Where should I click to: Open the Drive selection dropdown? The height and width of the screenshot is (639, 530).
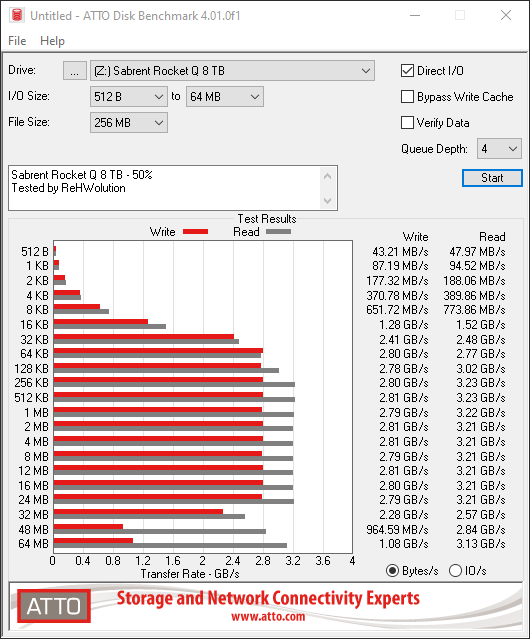232,71
